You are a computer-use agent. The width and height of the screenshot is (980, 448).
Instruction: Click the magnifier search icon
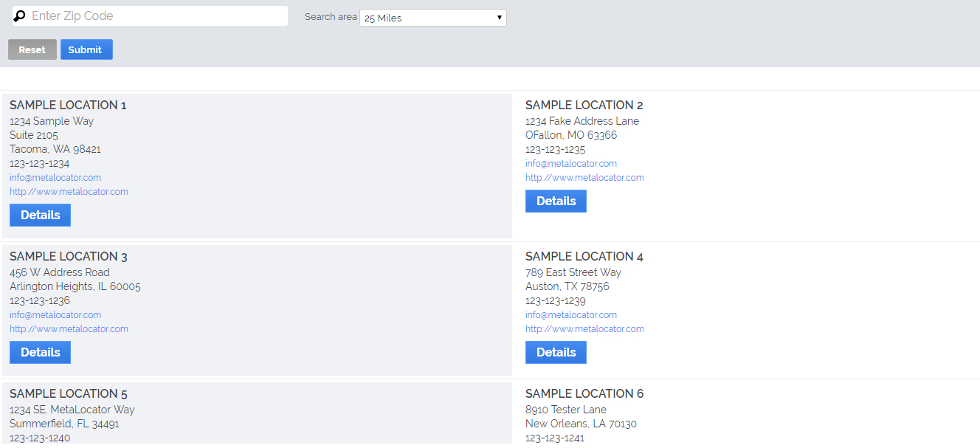(x=19, y=16)
